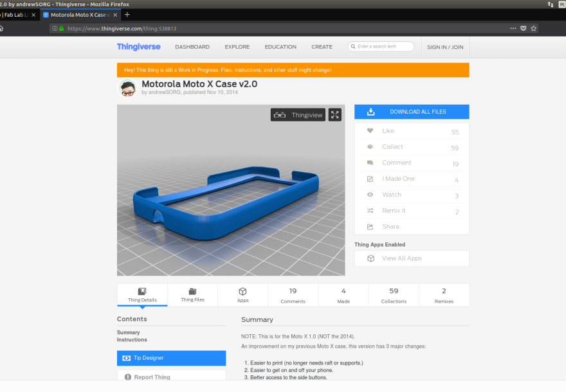The image size is (566, 392).
Task: Click the search magnifier icon
Action: coord(353,46)
